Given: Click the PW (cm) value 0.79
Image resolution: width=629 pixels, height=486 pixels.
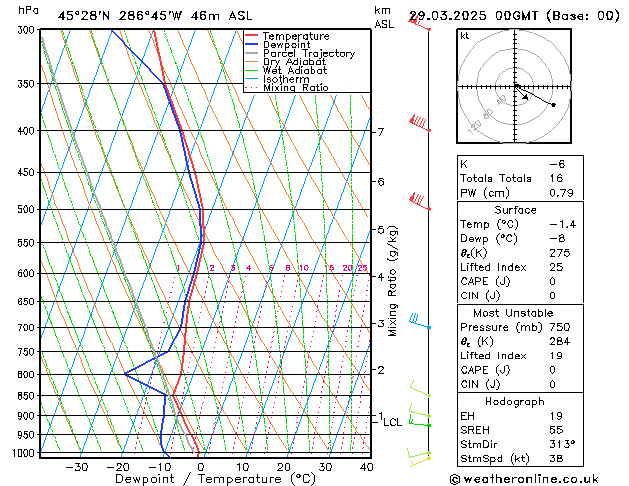Looking at the screenshot, I should 561,193.
